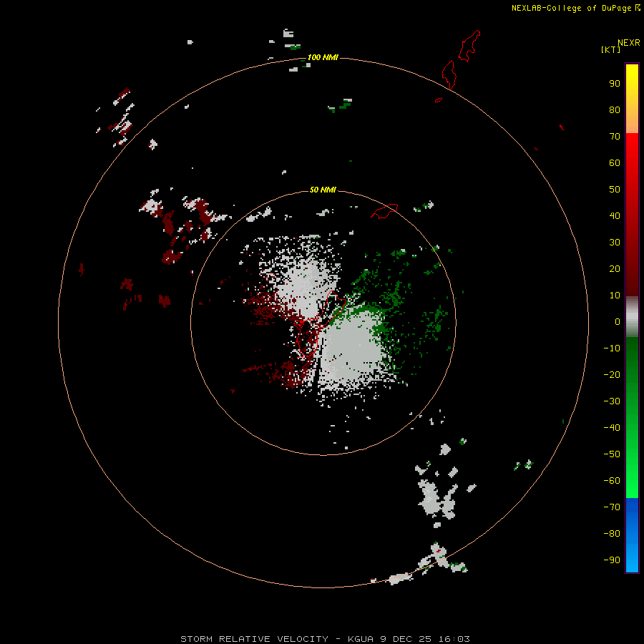Click the 70 value on velocity scale
This screenshot has height=644, width=644.
(x=615, y=137)
